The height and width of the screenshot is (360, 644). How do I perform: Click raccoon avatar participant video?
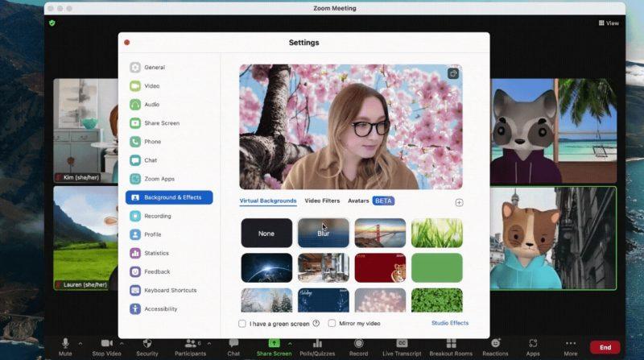tap(553, 130)
